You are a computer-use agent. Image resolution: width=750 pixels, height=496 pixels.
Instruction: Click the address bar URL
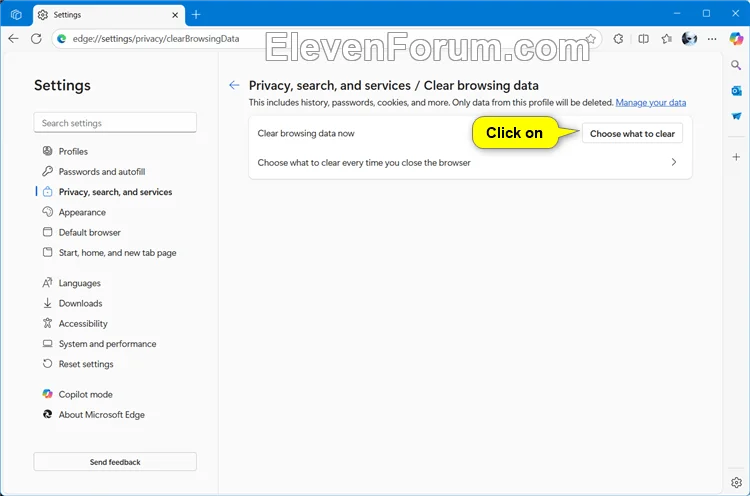pyautogui.click(x=156, y=39)
